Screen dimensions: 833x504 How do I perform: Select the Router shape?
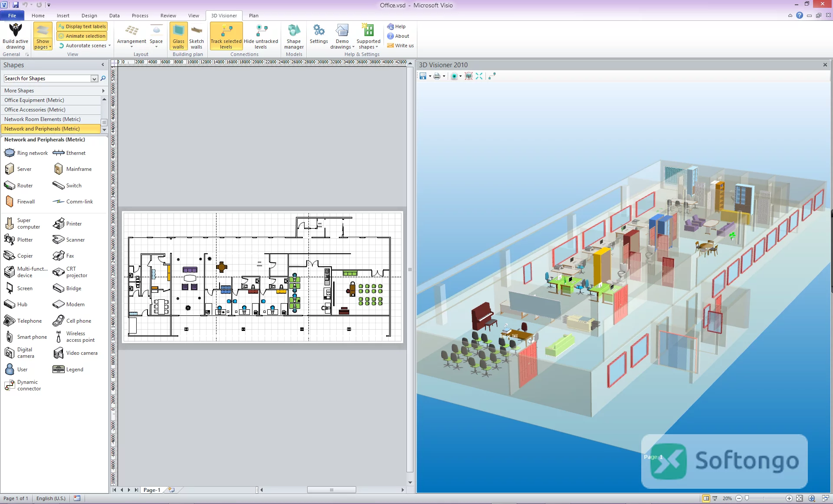coord(19,186)
